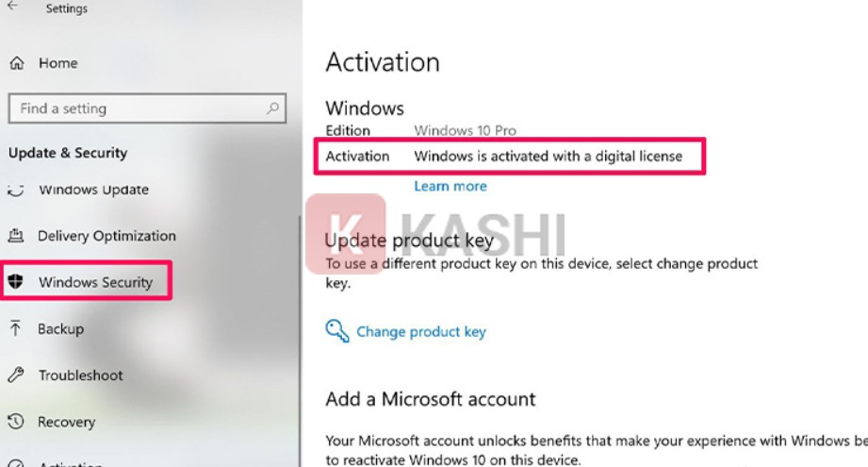
Task: Click the Learn more link
Action: coord(450,186)
